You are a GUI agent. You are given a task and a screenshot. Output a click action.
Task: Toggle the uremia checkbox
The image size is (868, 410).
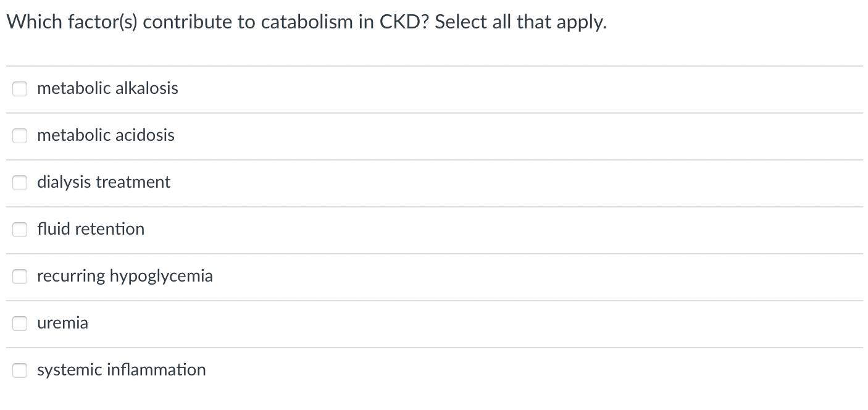click(20, 324)
